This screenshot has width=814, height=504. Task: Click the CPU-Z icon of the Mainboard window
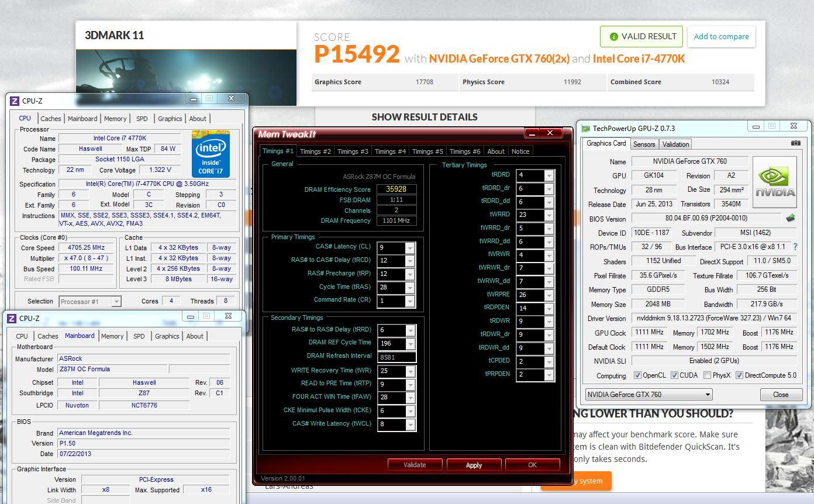point(12,318)
